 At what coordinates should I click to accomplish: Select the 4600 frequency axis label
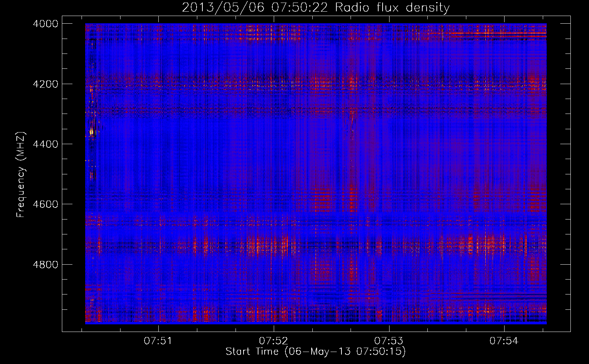click(46, 204)
